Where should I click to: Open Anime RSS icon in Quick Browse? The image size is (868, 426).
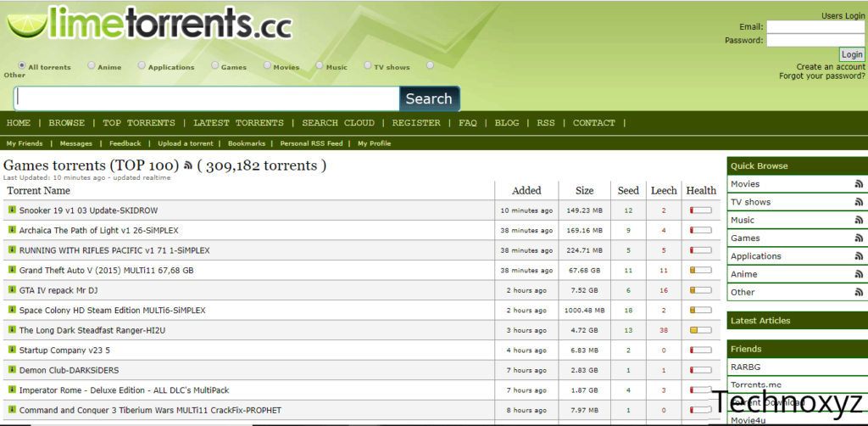(859, 274)
